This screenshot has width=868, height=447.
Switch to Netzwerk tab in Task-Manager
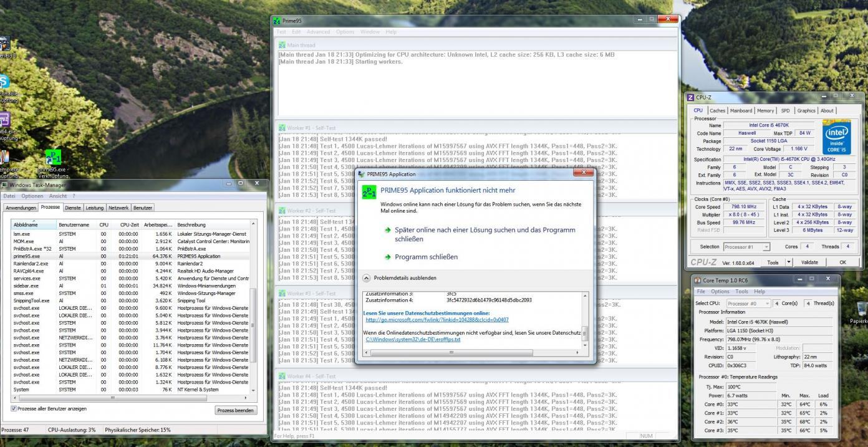(x=118, y=207)
